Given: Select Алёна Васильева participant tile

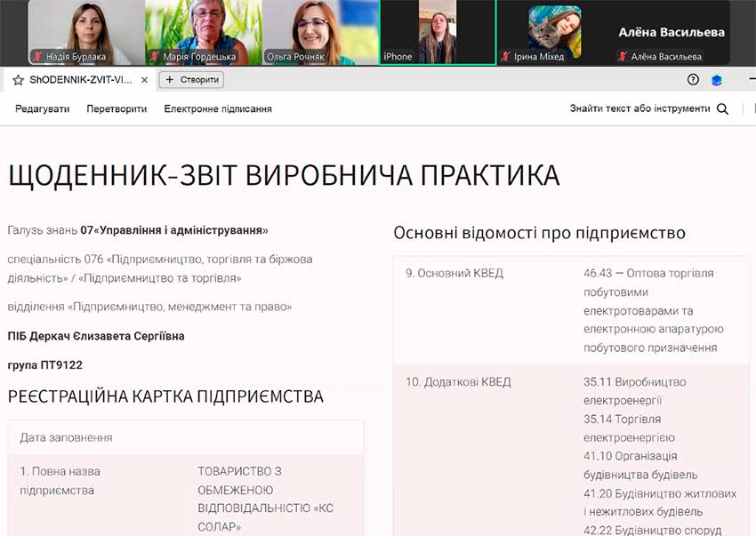Looking at the screenshot, I should 672,32.
